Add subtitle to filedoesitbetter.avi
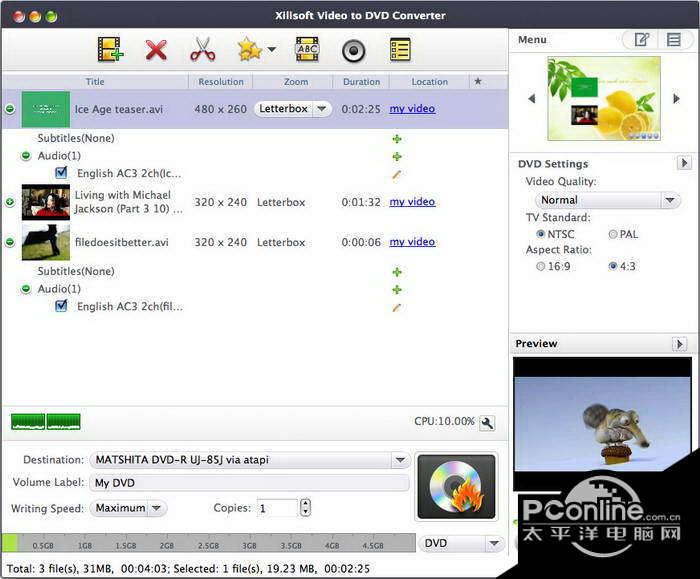 click(397, 272)
